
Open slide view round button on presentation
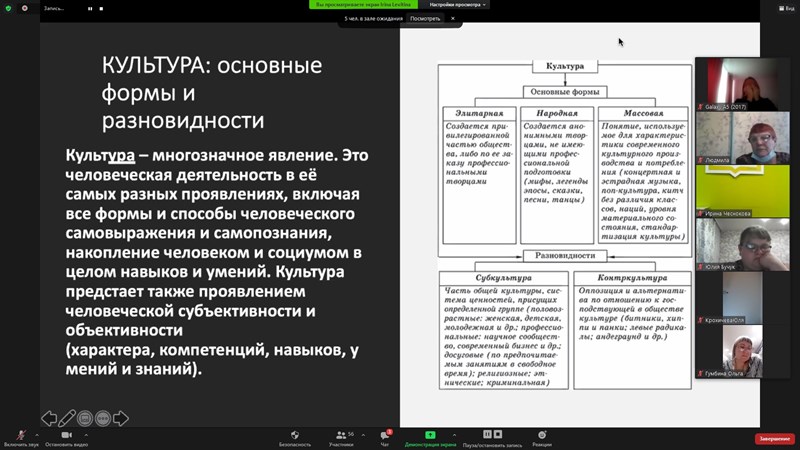(85, 418)
